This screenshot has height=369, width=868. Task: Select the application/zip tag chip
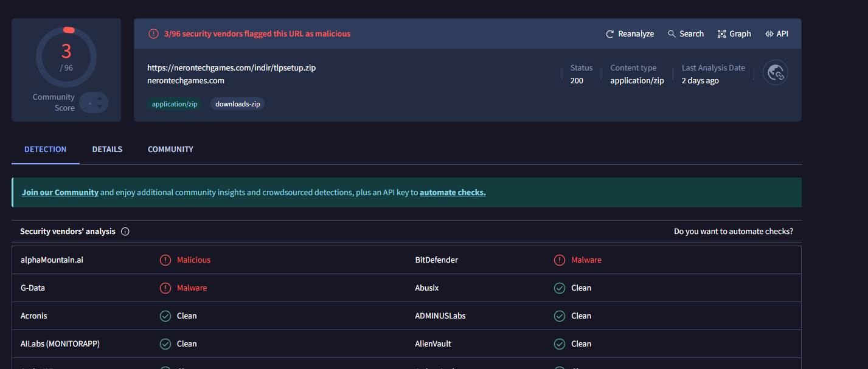tap(175, 104)
